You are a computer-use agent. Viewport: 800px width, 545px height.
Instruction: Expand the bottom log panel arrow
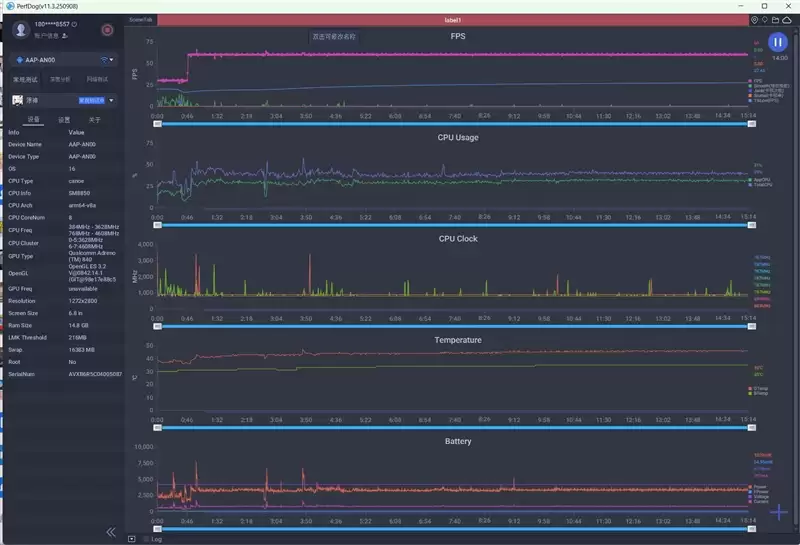pyautogui.click(x=132, y=538)
